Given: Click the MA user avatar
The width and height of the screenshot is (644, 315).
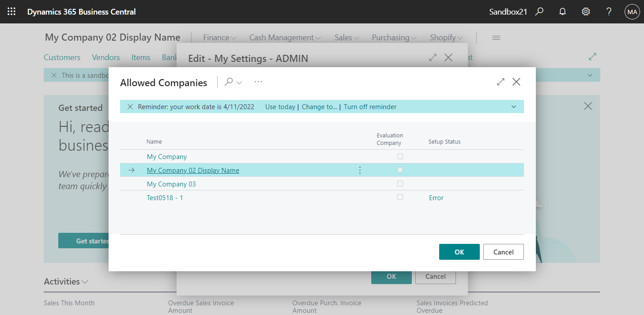Looking at the screenshot, I should pyautogui.click(x=632, y=12).
